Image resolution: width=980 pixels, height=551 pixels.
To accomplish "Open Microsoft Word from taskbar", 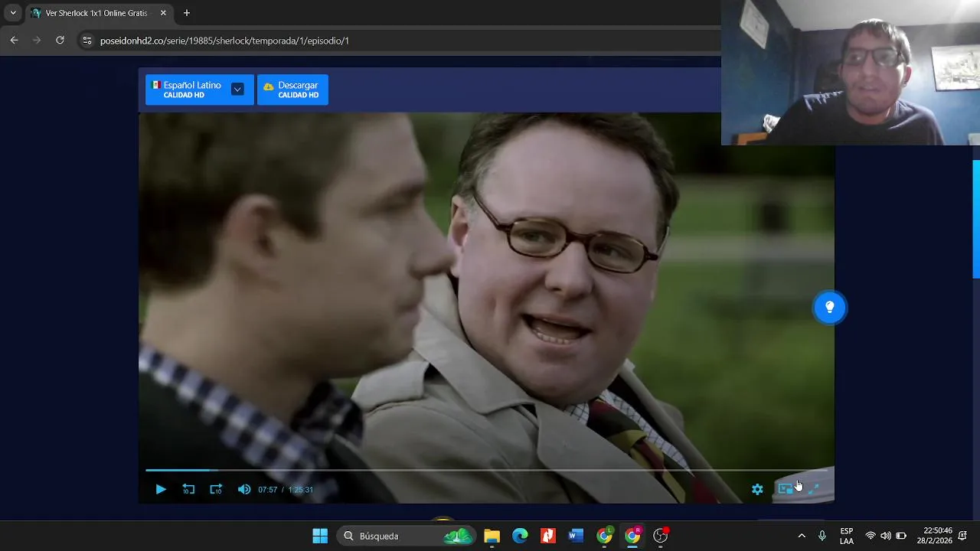I will click(x=576, y=536).
